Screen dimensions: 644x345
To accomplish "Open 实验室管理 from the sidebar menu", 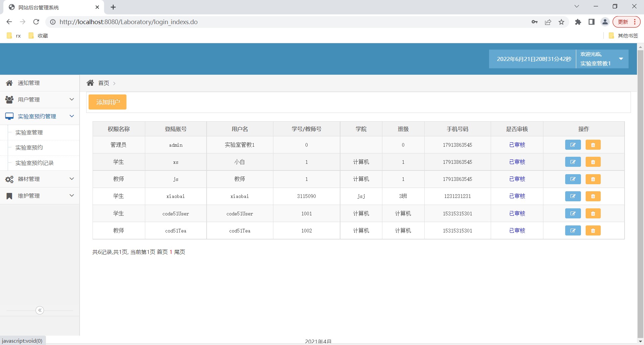I will (29, 132).
